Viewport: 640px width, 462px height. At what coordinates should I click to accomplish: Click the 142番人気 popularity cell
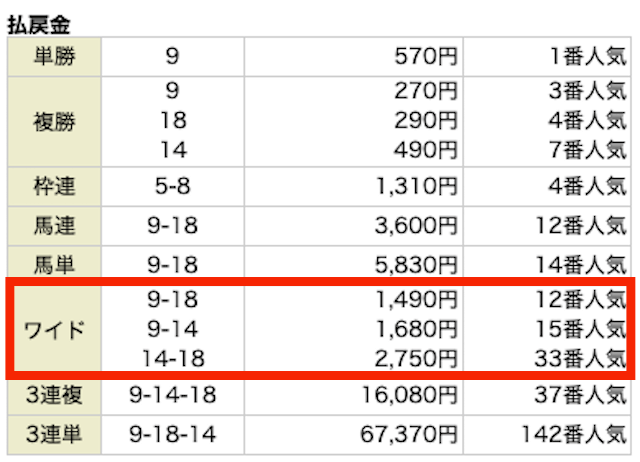[574, 434]
